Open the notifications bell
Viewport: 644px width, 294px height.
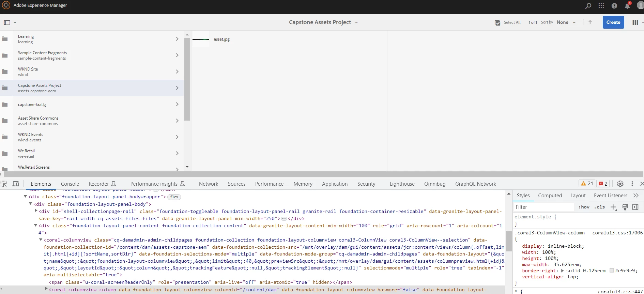[x=627, y=5]
